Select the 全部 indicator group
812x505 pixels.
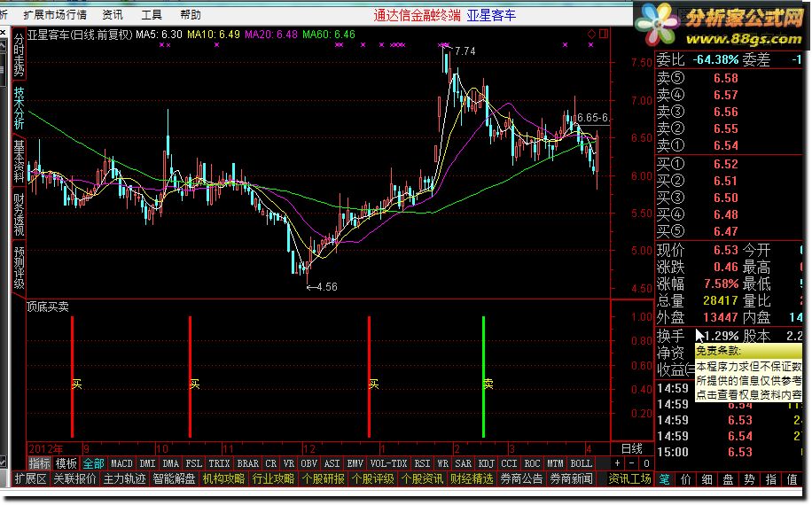93,463
